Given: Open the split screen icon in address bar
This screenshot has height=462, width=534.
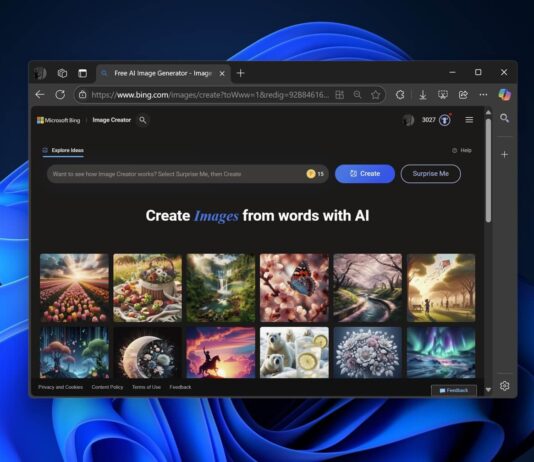Looking at the screenshot, I should tap(340, 95).
